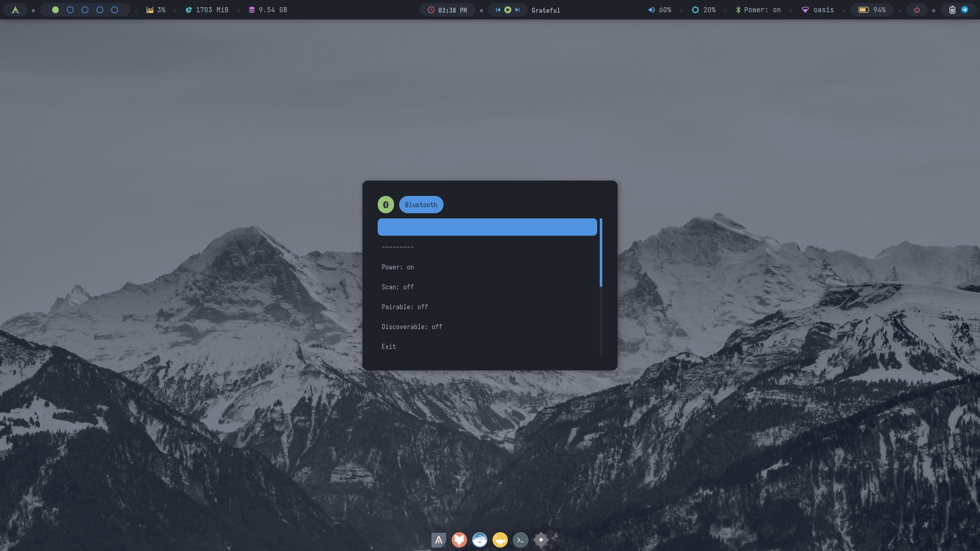Open the ArcoLinux launcher logo

point(15,10)
